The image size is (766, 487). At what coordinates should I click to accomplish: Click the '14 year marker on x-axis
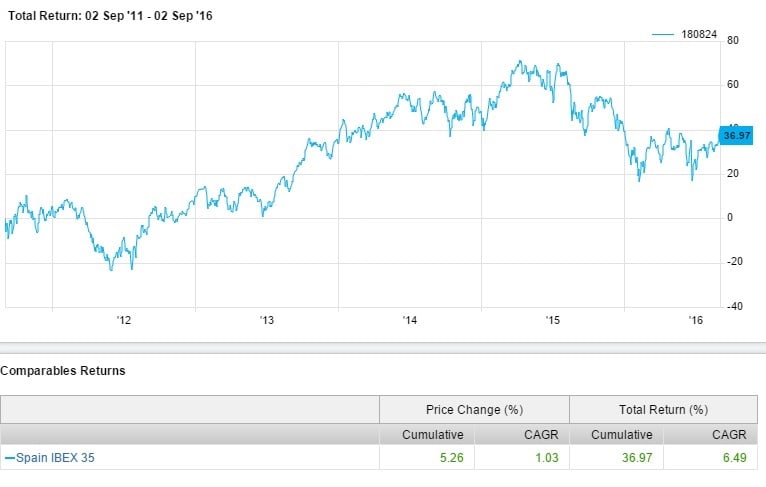pyautogui.click(x=410, y=321)
